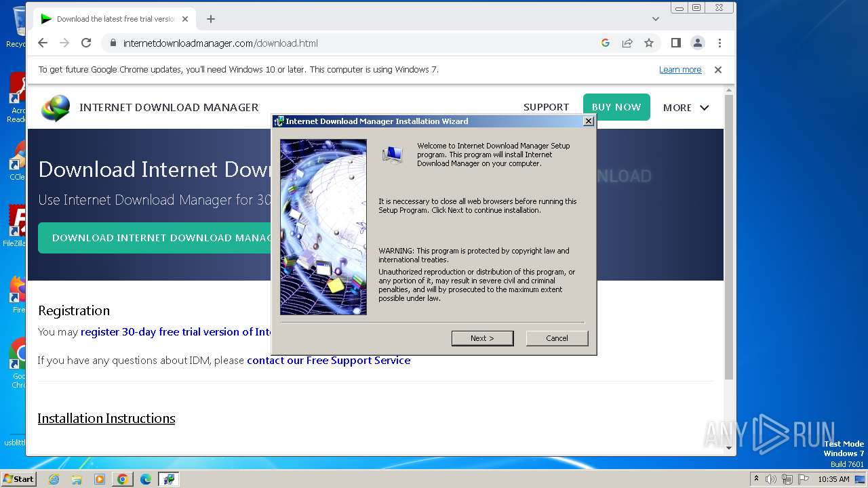Open the volume tray icon

(771, 479)
